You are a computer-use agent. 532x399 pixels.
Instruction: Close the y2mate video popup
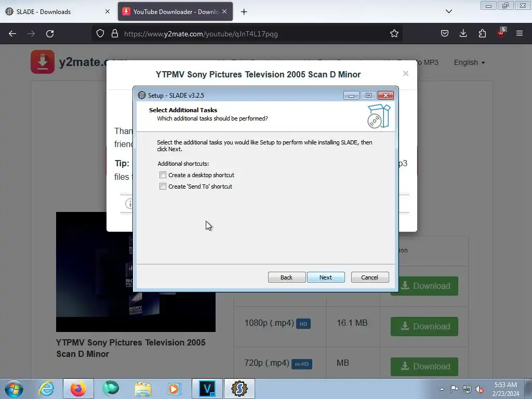405,74
